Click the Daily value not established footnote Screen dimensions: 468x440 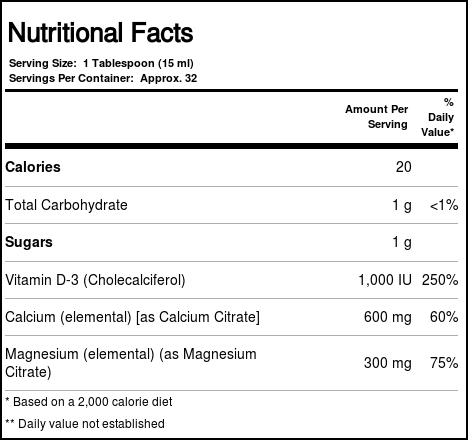pos(85,424)
